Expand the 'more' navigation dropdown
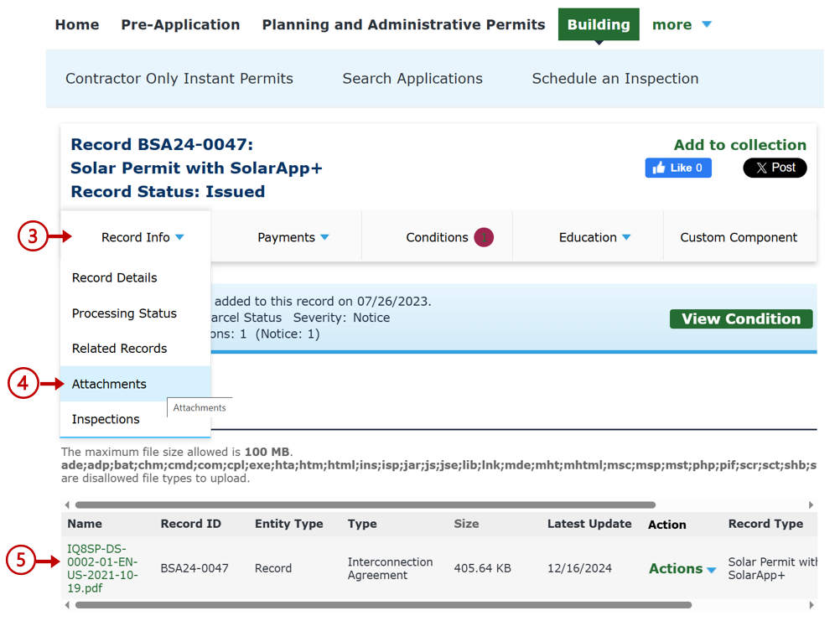Image resolution: width=840 pixels, height=621 pixels. pos(682,25)
